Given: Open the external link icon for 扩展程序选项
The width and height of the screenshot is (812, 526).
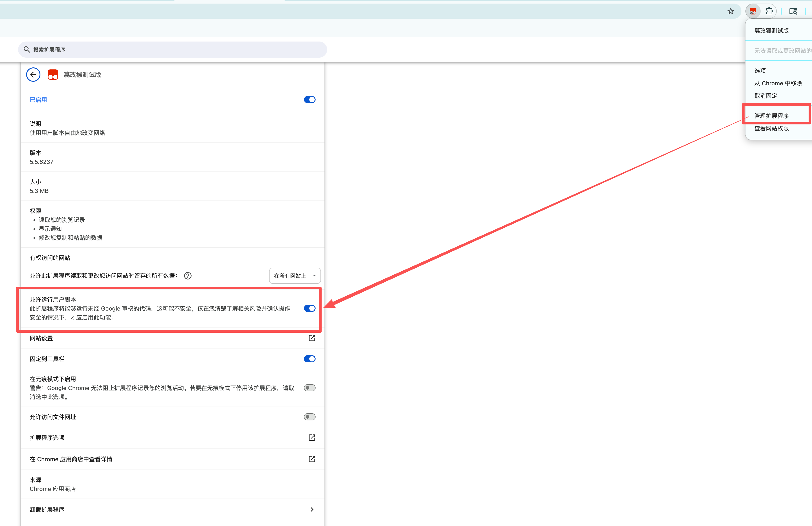Looking at the screenshot, I should 312,438.
